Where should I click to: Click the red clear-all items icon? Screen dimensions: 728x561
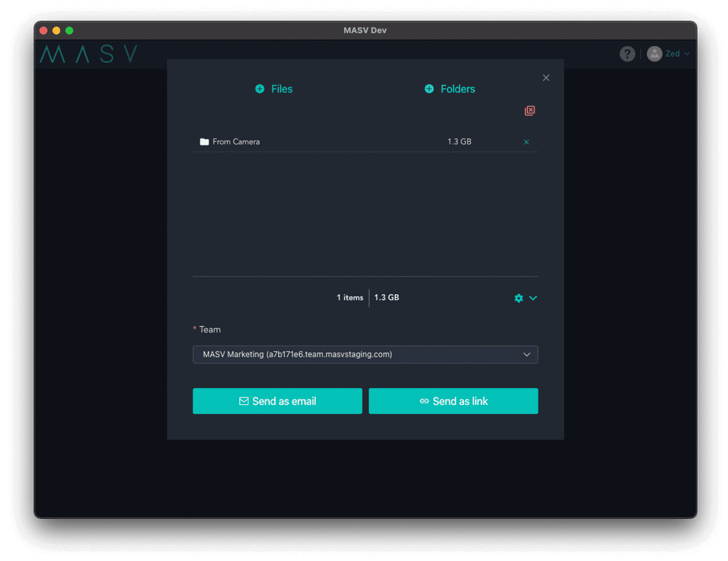click(x=530, y=110)
